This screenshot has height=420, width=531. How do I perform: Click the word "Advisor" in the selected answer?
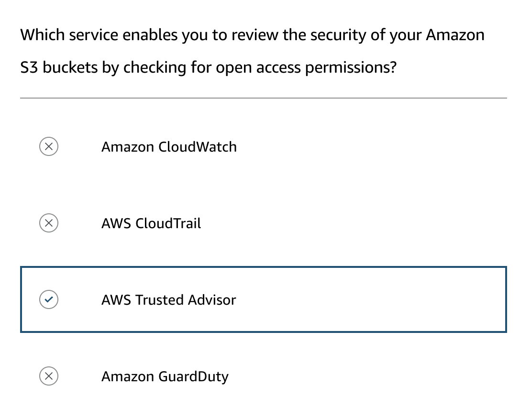(212, 300)
